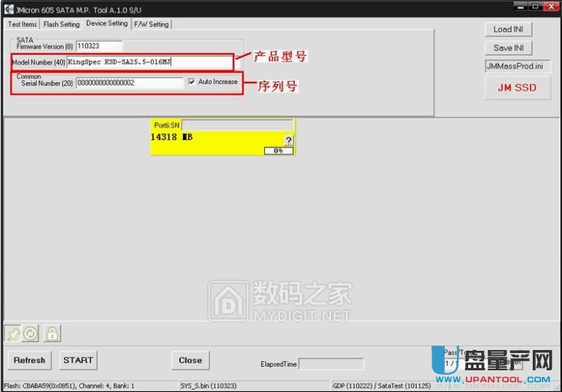
Task: Click the SYS_S.bin (110323) status entry
Action: 209,386
